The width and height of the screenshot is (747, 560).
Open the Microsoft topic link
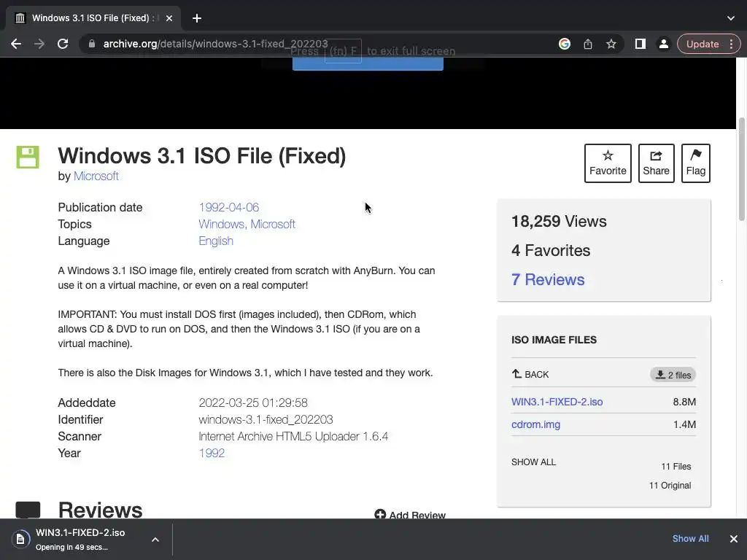(273, 225)
